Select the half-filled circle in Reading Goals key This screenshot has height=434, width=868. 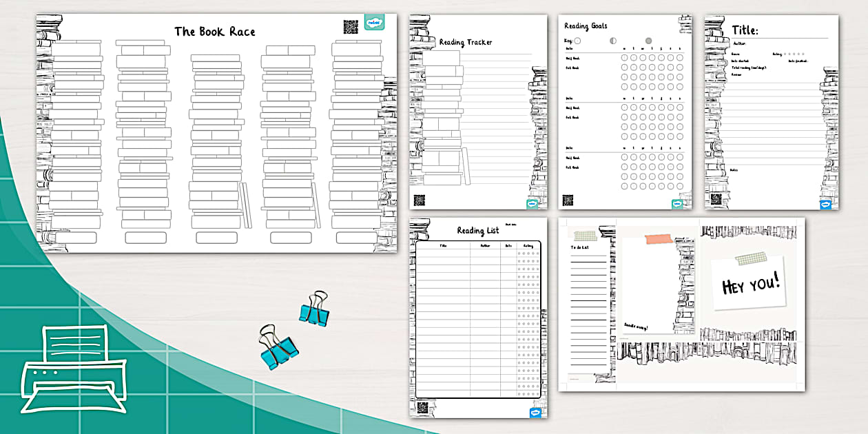tap(612, 41)
